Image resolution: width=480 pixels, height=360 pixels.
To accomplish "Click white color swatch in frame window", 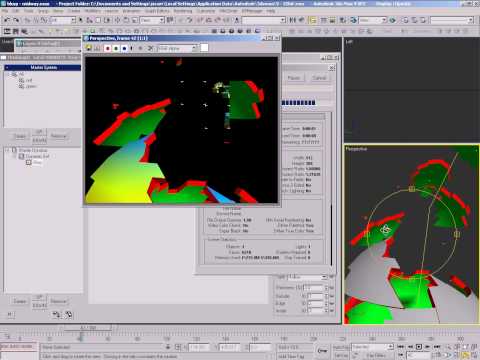I will tap(204, 48).
